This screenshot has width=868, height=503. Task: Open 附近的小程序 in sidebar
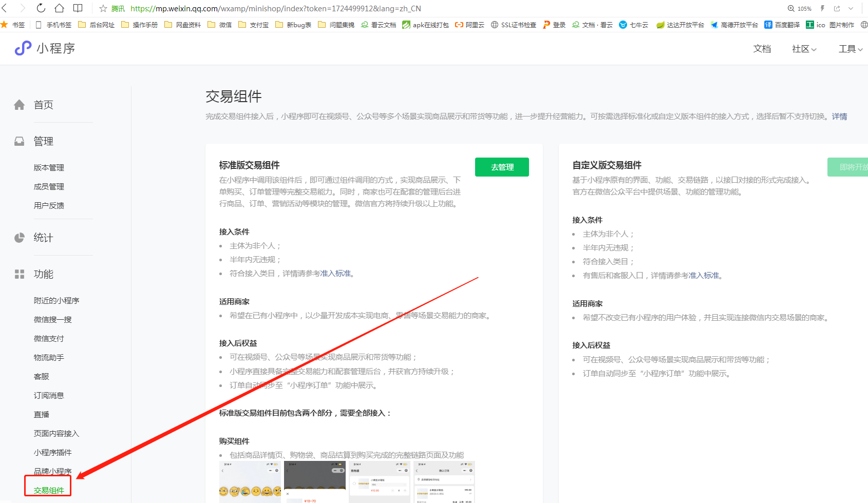pyautogui.click(x=56, y=300)
